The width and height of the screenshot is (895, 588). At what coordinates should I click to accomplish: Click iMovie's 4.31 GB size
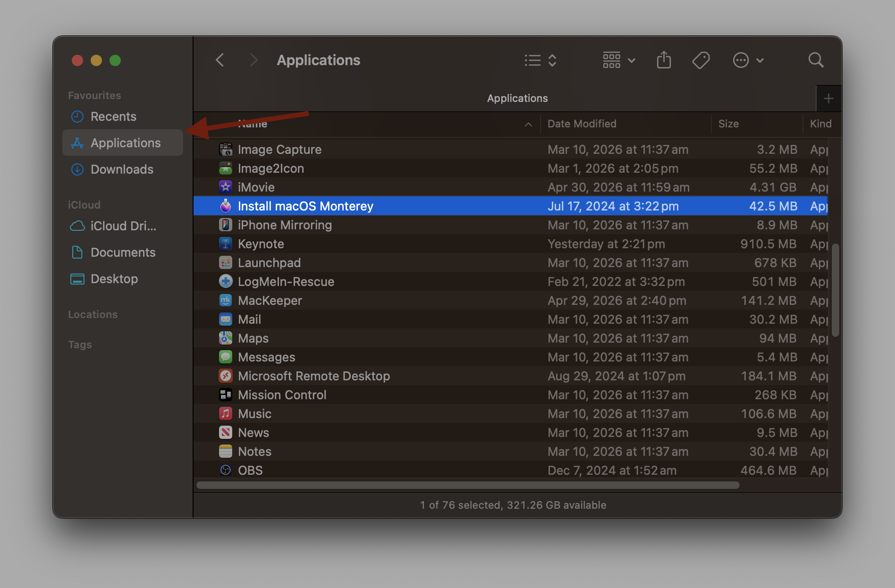tap(773, 187)
